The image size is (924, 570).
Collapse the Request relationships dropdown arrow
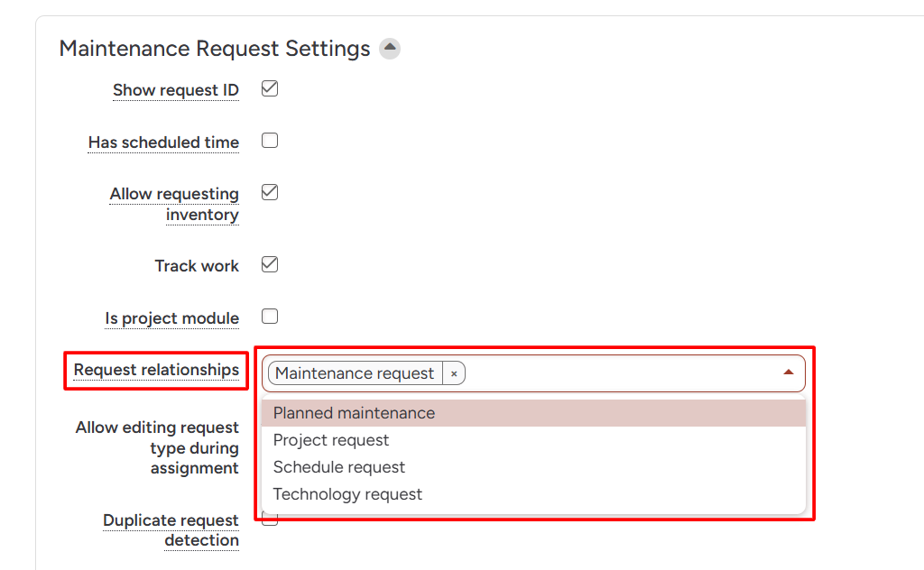coord(789,372)
